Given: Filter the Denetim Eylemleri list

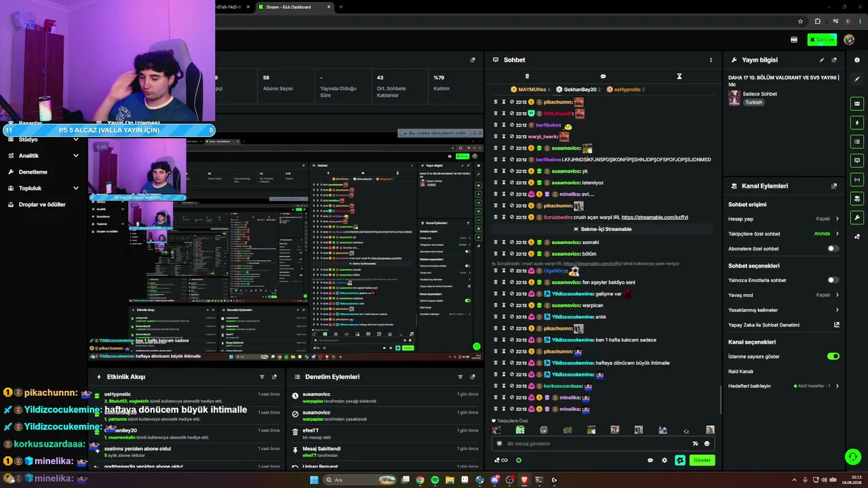Looking at the screenshot, I should click(460, 377).
